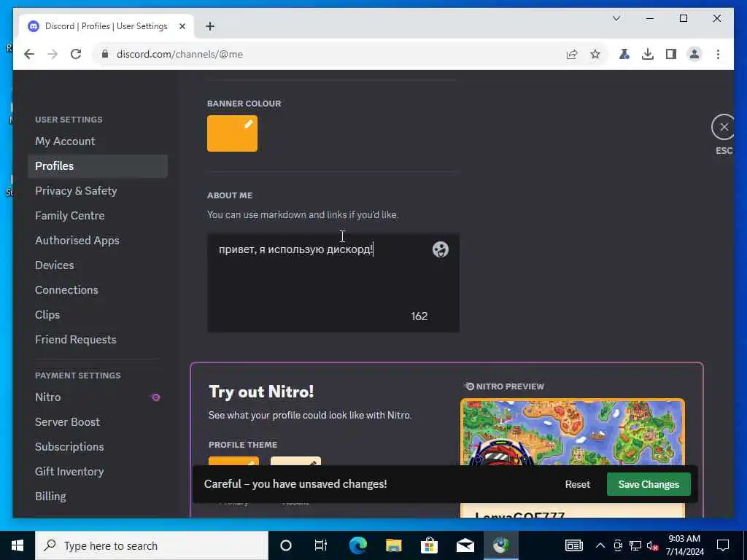Open the Chrome profile avatar icon
747x560 pixels.
tap(694, 54)
